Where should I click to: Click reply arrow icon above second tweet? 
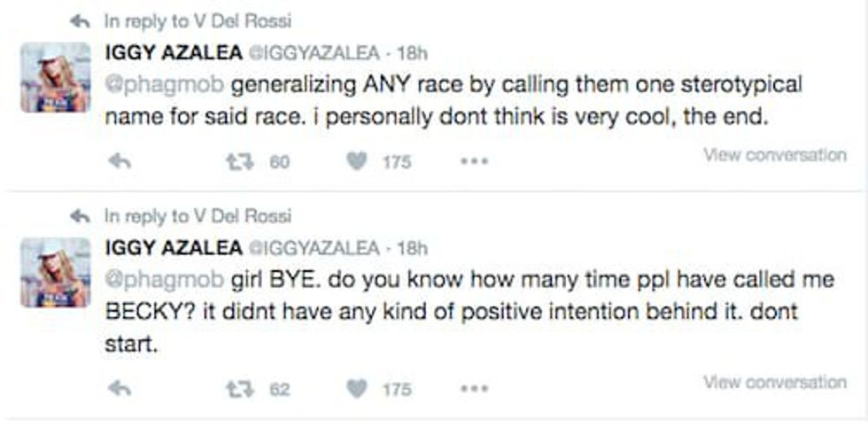pos(81,215)
